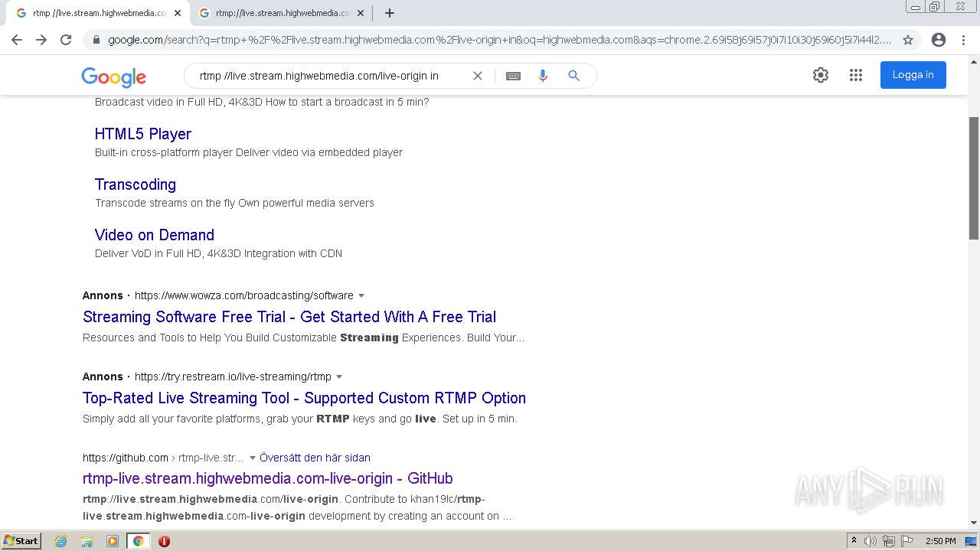Expand the wowza.com ad dropdown arrow
This screenshot has width=980, height=551.
(361, 295)
